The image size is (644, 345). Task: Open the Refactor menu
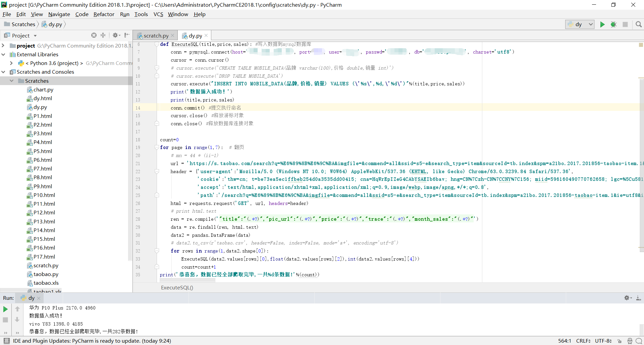(x=104, y=14)
